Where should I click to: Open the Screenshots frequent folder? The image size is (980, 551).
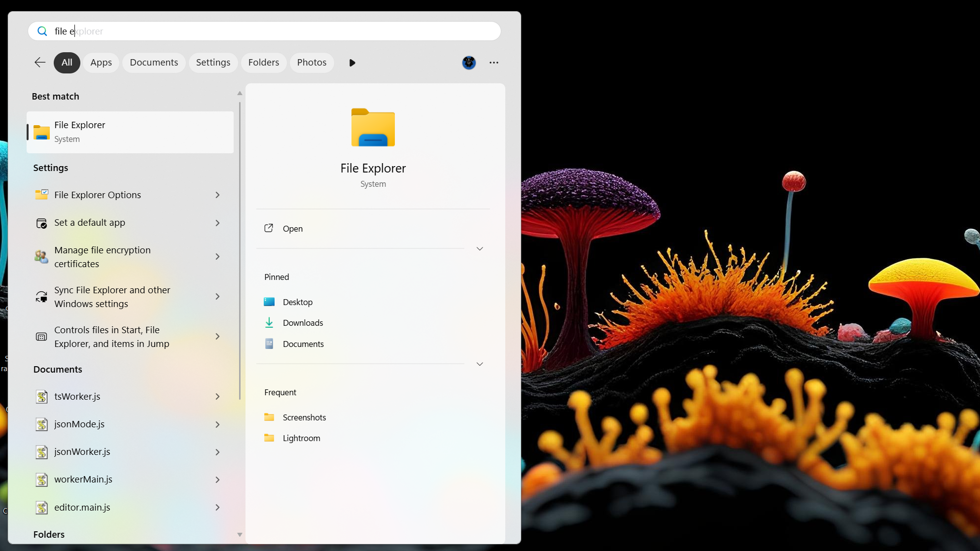point(304,417)
